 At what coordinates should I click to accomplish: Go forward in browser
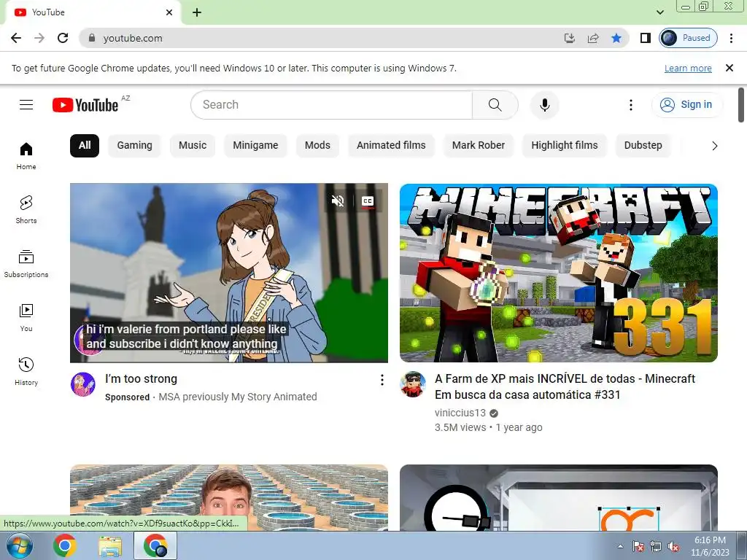pos(39,38)
